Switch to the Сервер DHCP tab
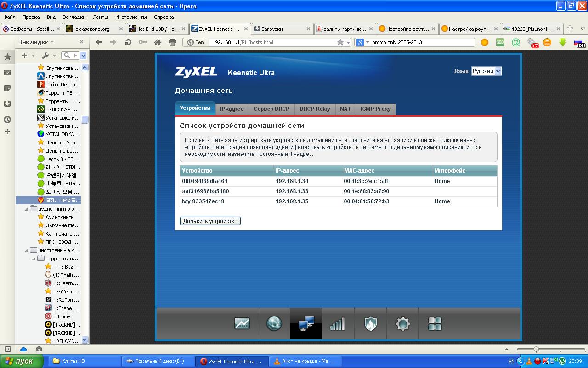 point(271,109)
